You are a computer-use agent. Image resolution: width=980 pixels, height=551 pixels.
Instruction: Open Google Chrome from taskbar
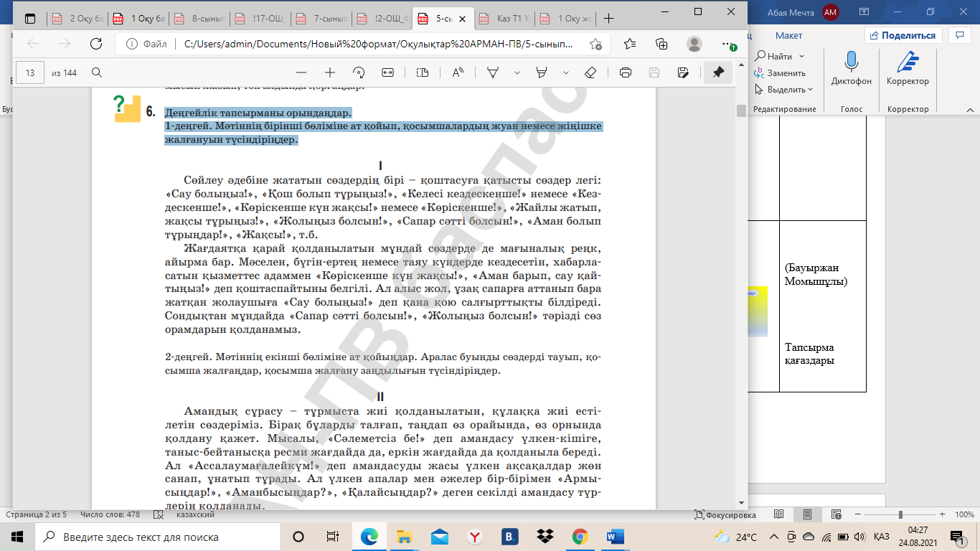(580, 537)
